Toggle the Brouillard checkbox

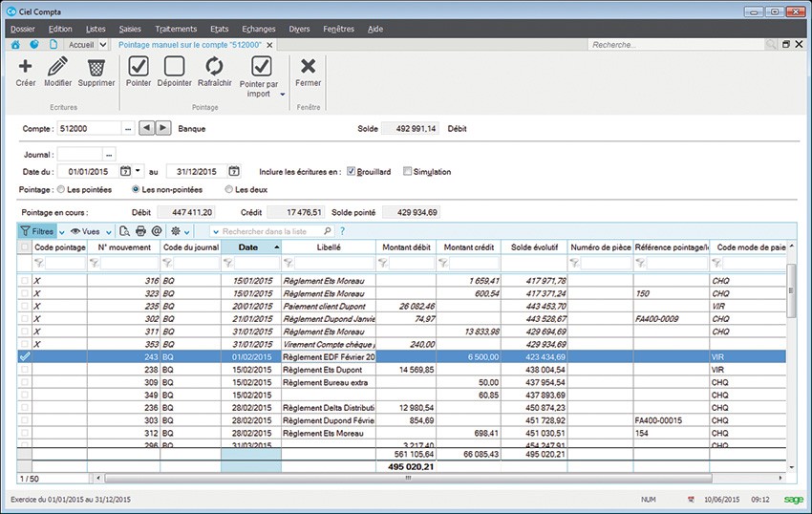(351, 171)
